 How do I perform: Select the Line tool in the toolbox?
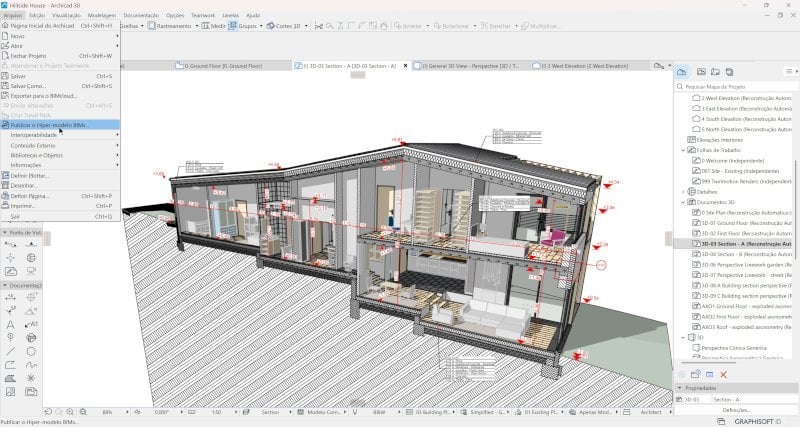[10, 351]
